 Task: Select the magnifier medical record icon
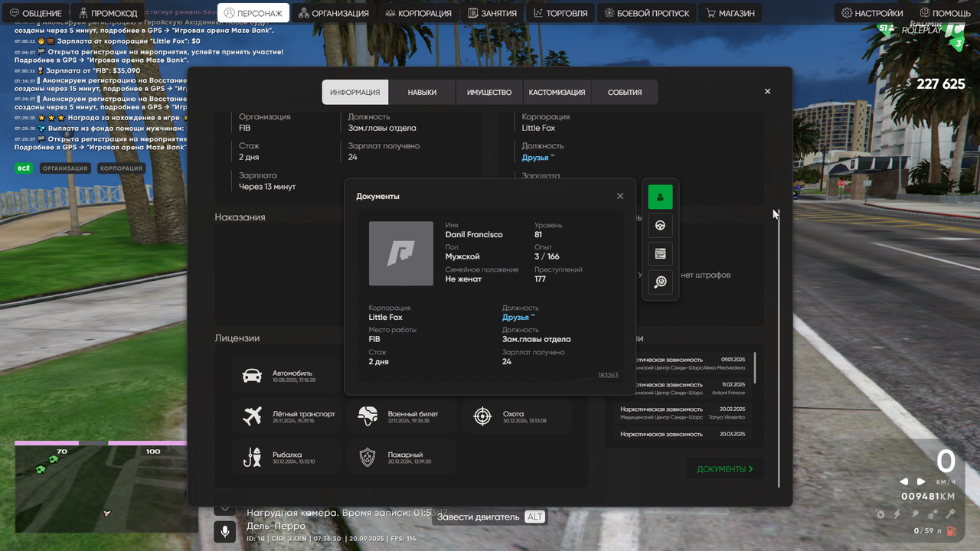(x=660, y=282)
